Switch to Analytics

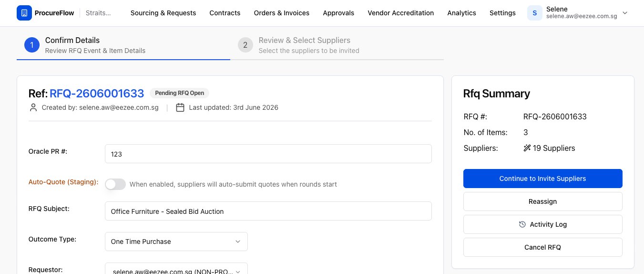462,13
